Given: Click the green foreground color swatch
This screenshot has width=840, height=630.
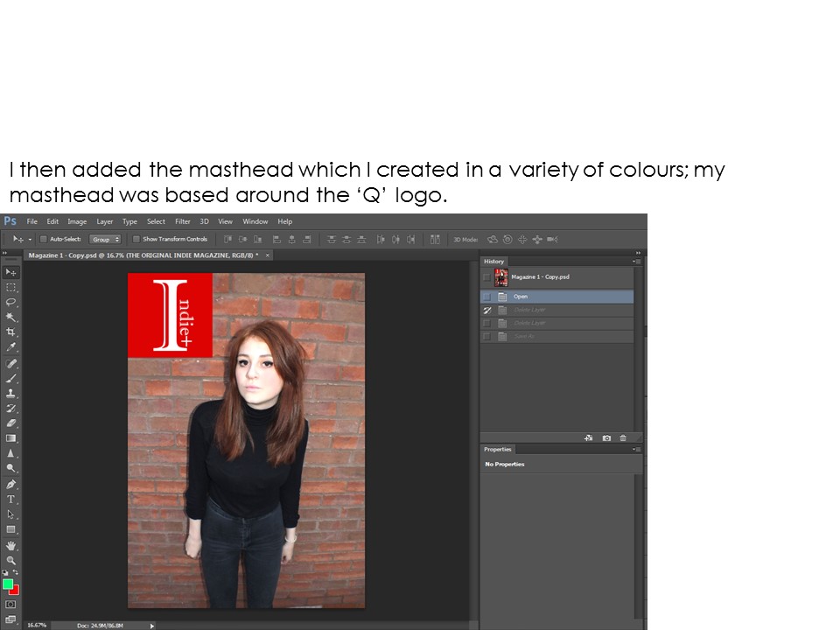Looking at the screenshot, I should (x=8, y=584).
